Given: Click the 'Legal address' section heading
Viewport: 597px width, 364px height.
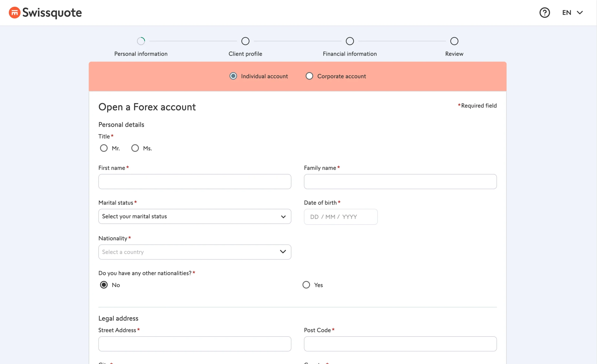Looking at the screenshot, I should click(x=118, y=319).
